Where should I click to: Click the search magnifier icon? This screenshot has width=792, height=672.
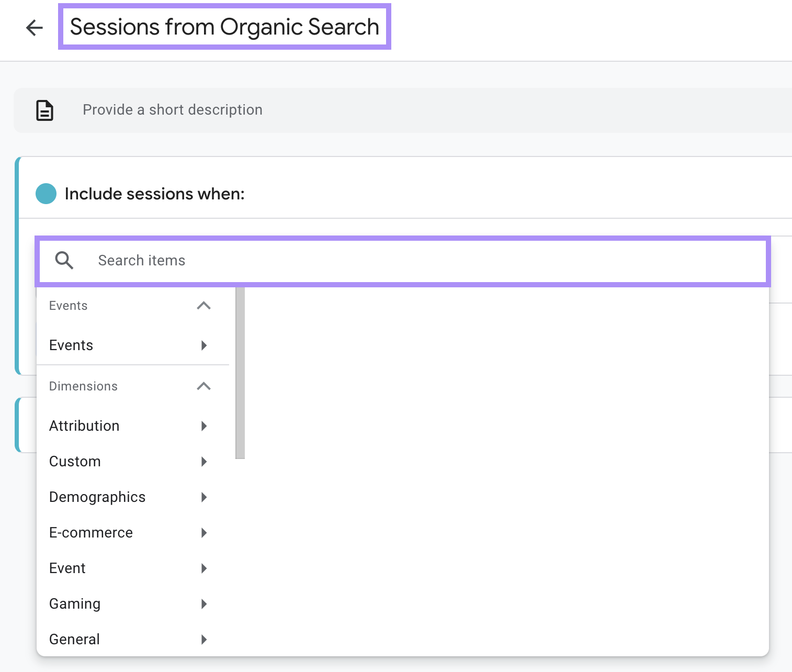click(64, 260)
